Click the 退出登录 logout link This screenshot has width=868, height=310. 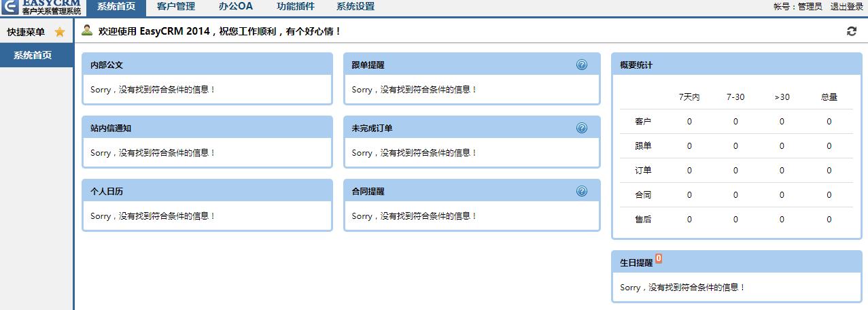click(x=847, y=7)
